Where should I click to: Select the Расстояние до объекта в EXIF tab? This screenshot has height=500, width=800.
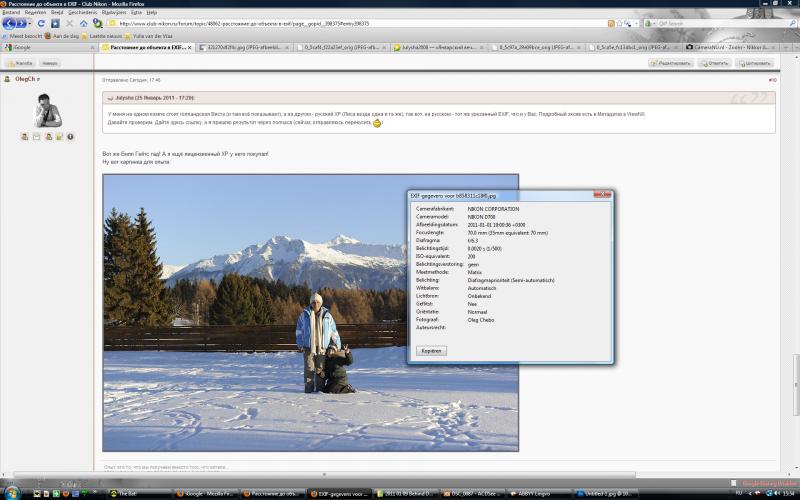click(146, 47)
